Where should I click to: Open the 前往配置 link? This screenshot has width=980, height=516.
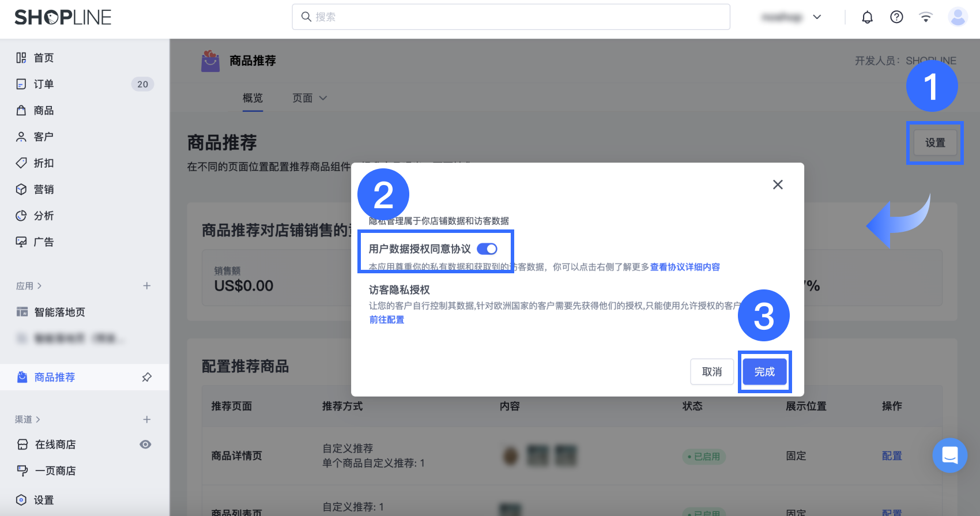387,319
